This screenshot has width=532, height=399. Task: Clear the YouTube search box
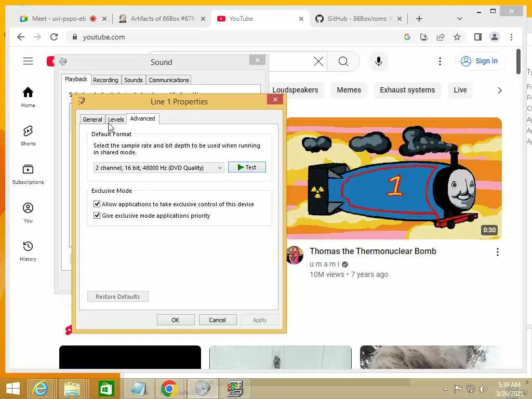click(318, 61)
